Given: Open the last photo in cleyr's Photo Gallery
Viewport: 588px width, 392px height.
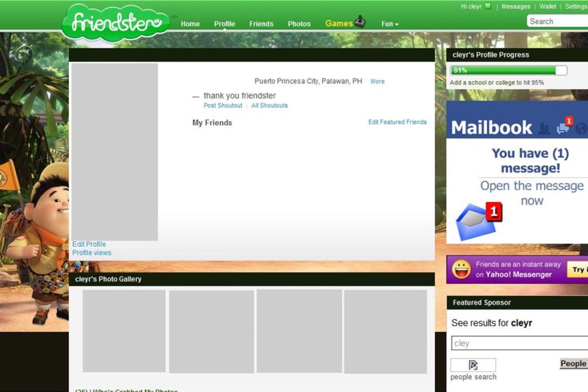Looking at the screenshot, I should [x=385, y=332].
